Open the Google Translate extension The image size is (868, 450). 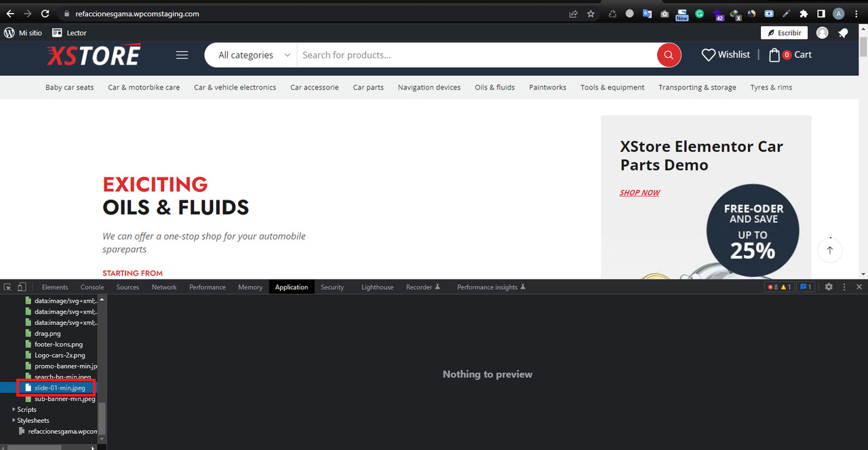[648, 14]
